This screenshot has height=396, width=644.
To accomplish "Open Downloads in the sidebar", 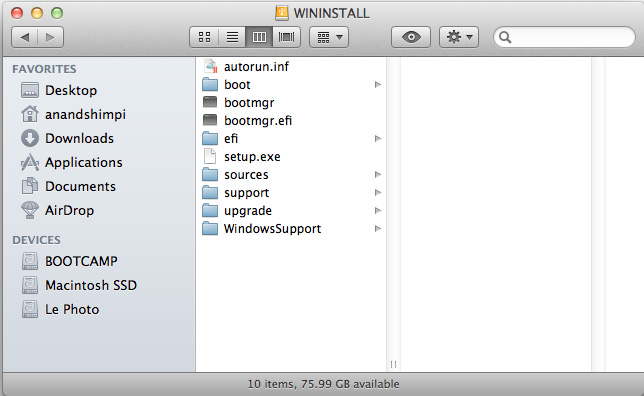I will 79,138.
